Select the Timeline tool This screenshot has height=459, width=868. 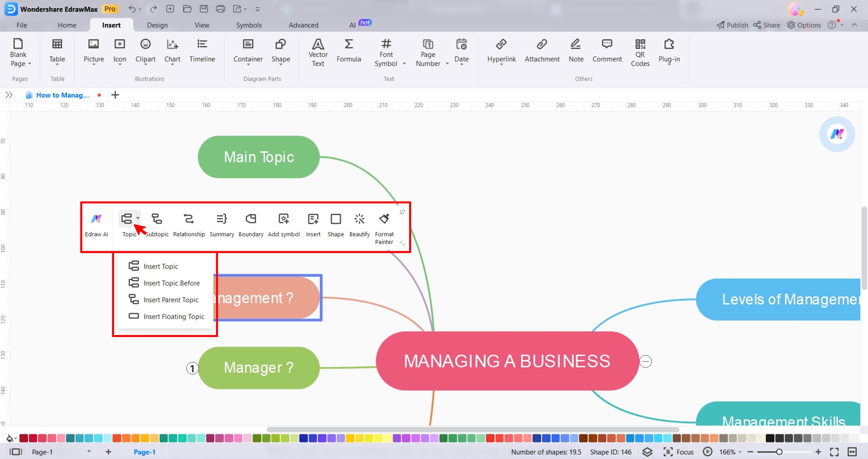coord(202,51)
